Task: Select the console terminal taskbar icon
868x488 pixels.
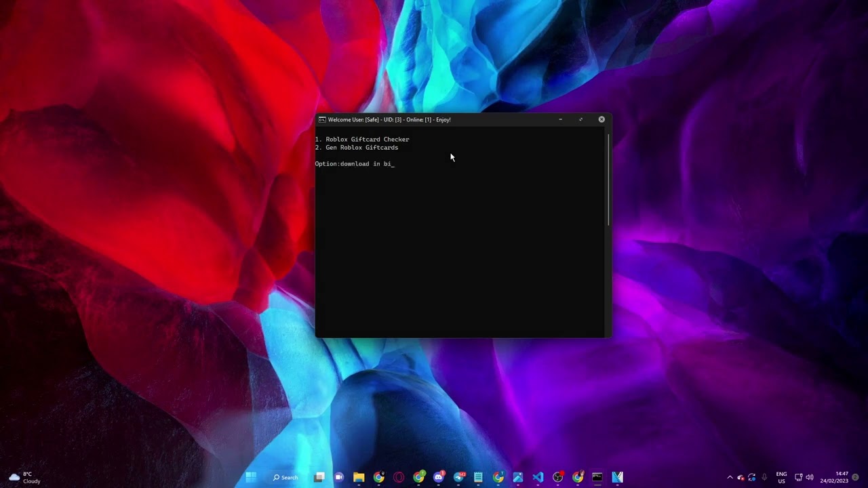Action: [597, 477]
